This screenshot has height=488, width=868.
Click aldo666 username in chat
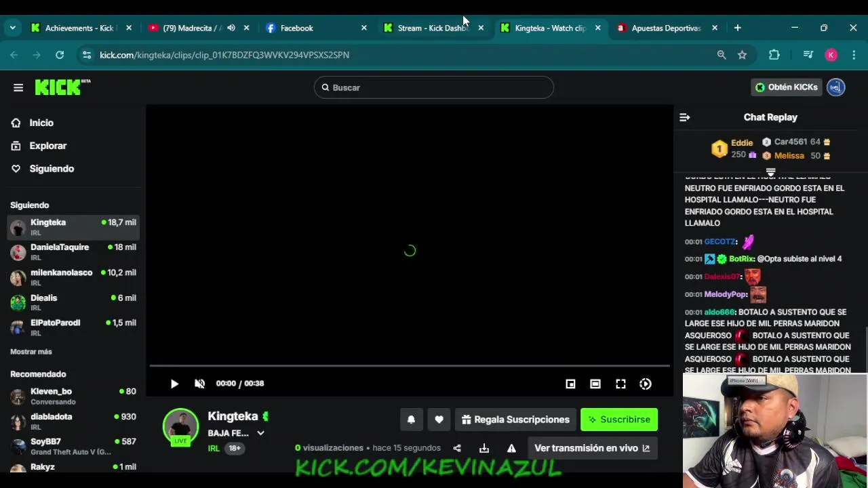point(719,312)
